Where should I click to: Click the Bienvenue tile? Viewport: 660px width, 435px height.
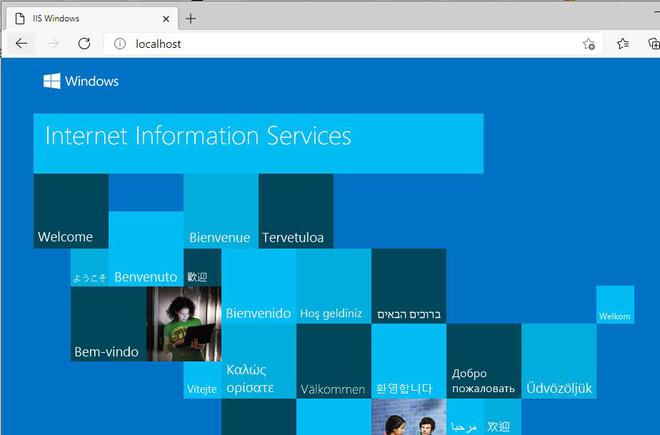[x=221, y=211]
